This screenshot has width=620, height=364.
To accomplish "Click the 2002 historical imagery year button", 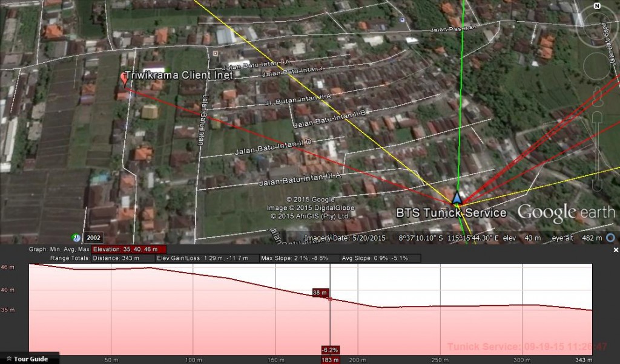I will point(93,238).
